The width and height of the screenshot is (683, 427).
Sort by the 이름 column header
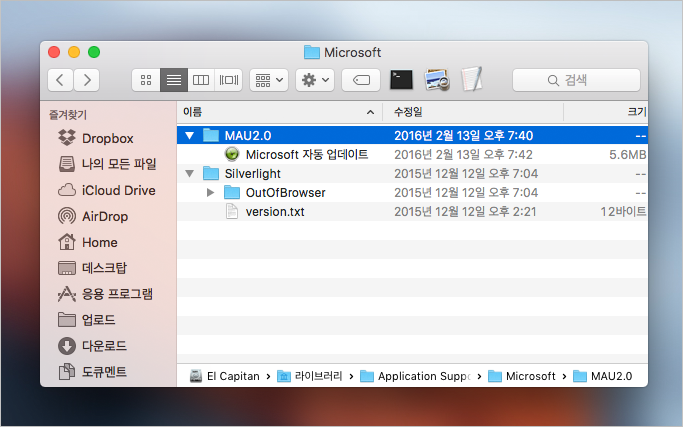coord(280,112)
